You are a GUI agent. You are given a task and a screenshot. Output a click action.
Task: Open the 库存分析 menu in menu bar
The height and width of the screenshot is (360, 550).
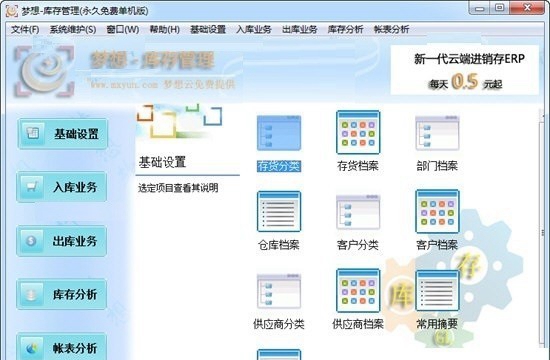point(345,29)
